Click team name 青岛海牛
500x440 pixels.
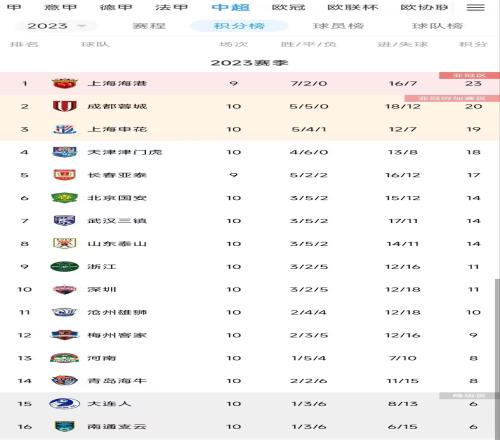[117, 381]
